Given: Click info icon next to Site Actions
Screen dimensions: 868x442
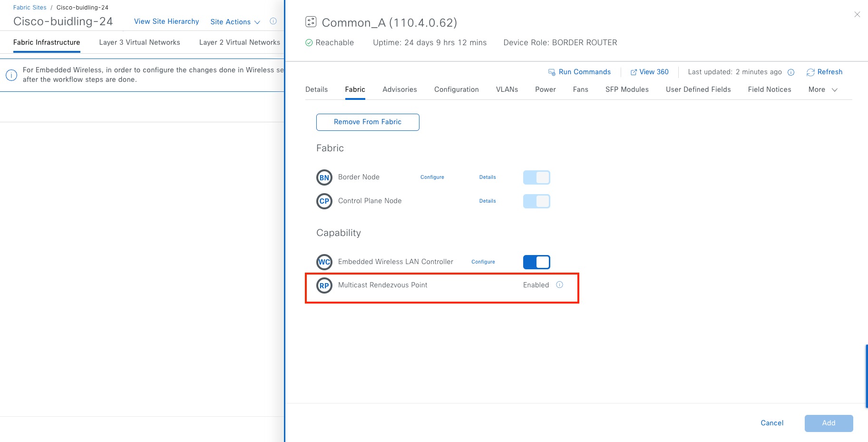Looking at the screenshot, I should point(273,21).
